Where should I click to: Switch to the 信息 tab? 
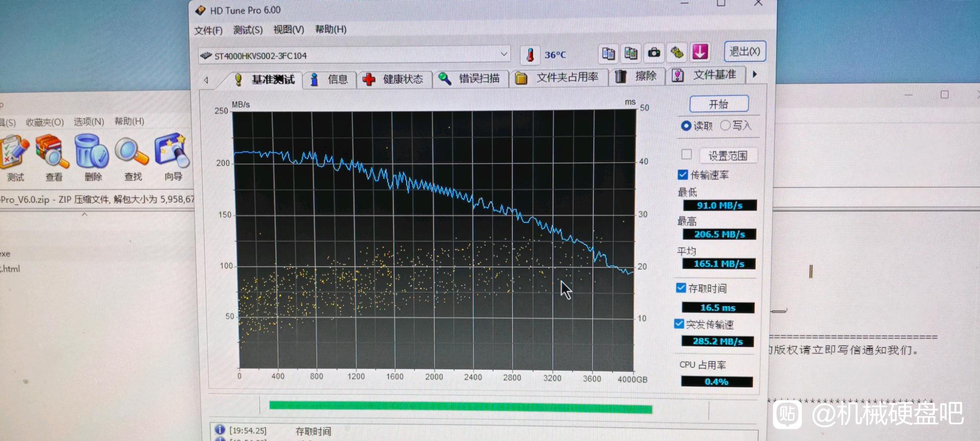(330, 79)
